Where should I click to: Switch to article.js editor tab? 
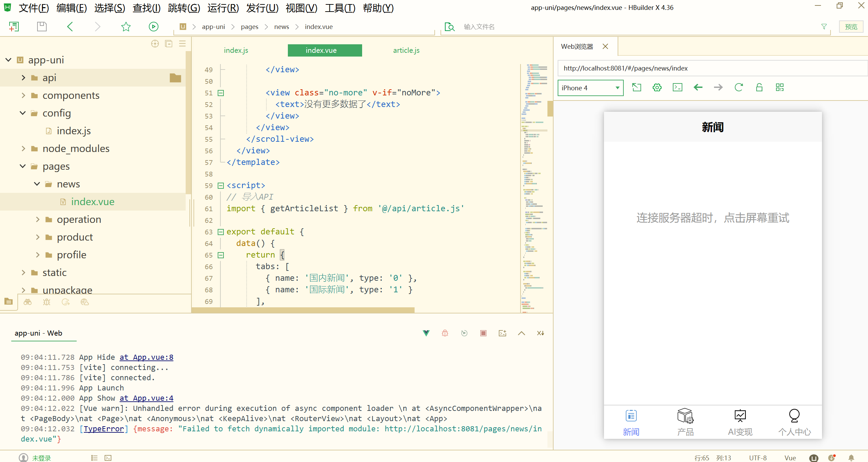point(406,50)
